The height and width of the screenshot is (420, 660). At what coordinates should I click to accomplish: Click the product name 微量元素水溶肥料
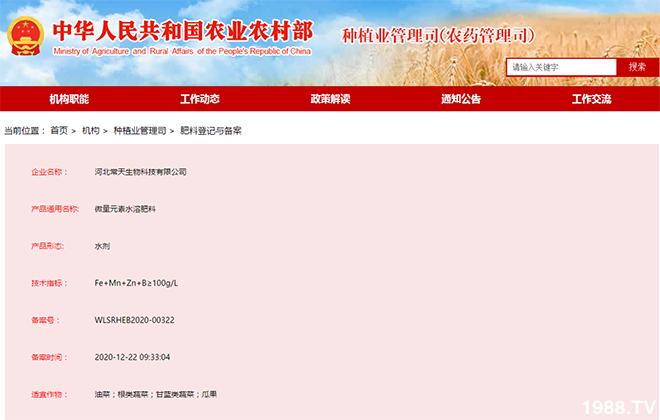126,209
